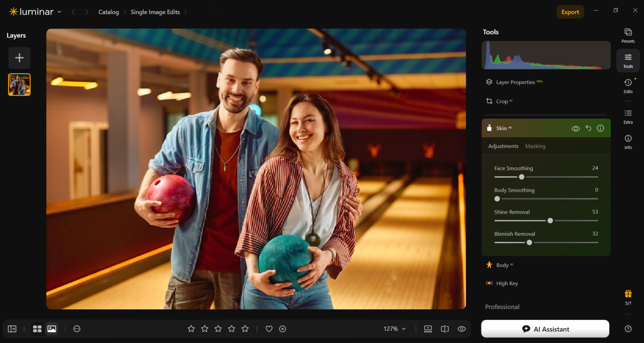Switch to the Adjustments tab
The image size is (644, 343).
[x=503, y=146]
